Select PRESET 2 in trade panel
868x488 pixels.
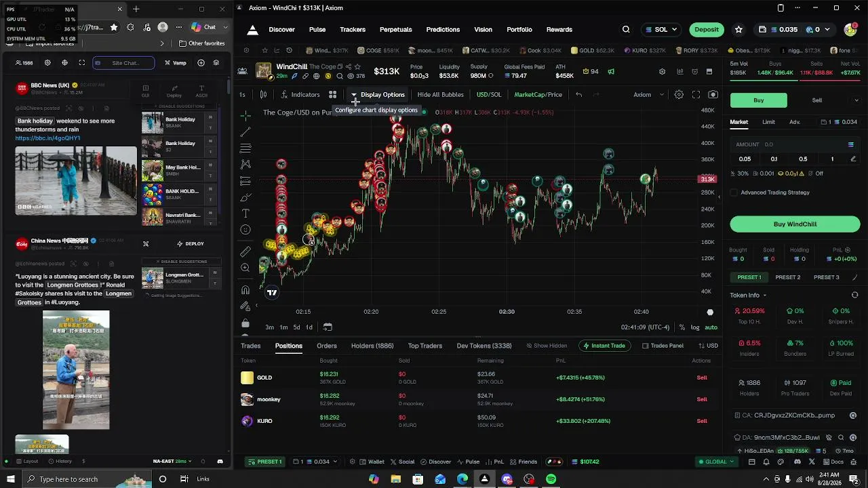(x=788, y=277)
